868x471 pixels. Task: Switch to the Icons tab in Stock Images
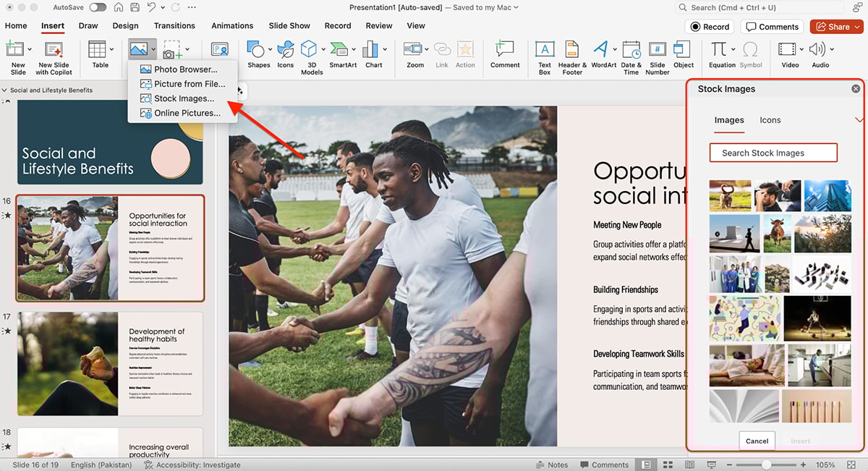point(770,120)
